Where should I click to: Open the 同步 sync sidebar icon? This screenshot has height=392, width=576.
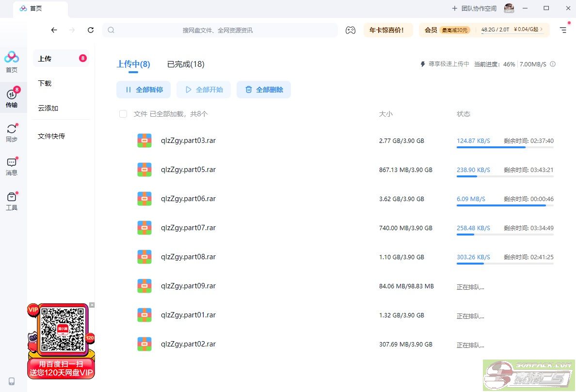pos(12,133)
